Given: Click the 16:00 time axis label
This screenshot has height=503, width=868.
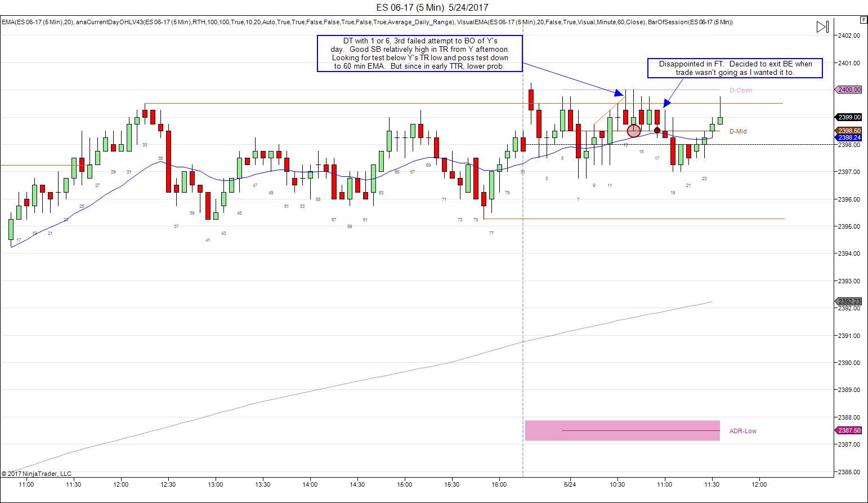Looking at the screenshot, I should tap(499, 484).
